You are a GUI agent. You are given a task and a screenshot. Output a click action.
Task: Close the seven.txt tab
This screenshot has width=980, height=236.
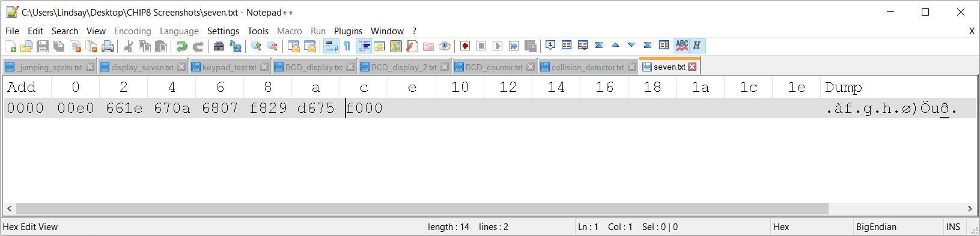692,67
